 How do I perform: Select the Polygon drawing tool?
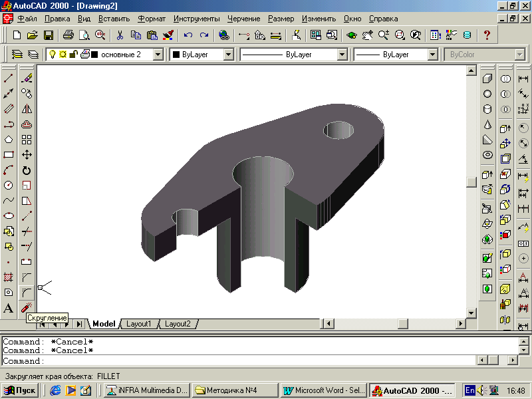coord(9,140)
